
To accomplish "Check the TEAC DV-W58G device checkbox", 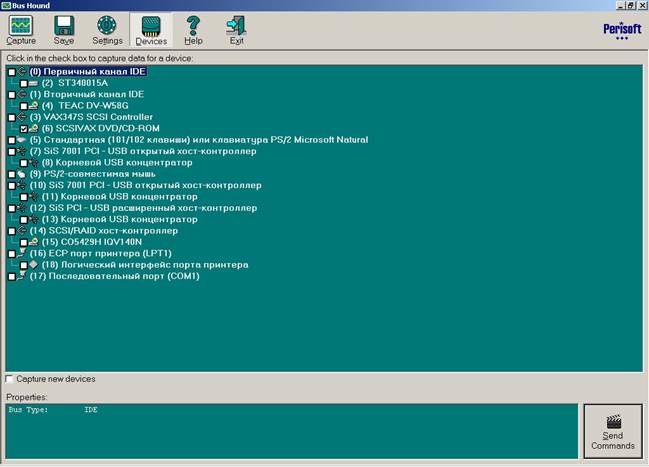I will 24,106.
